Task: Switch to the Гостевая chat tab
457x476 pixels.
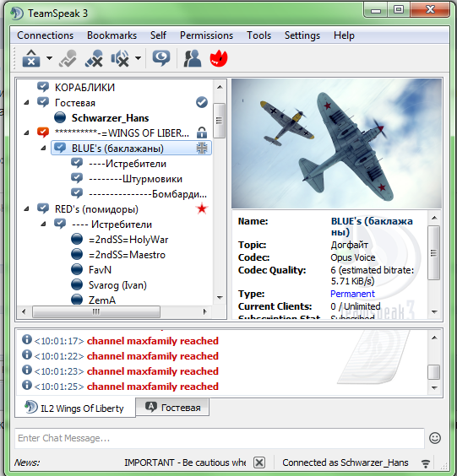Action: coord(172,407)
